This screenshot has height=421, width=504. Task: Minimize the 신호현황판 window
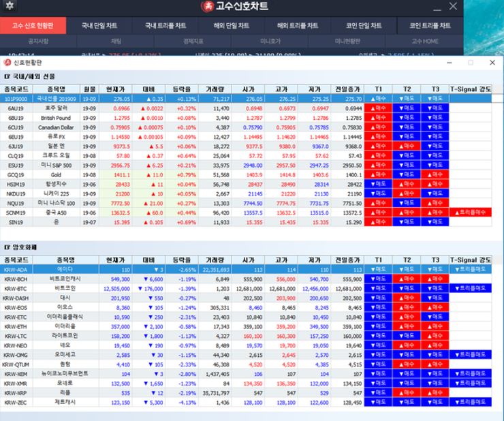450,63
